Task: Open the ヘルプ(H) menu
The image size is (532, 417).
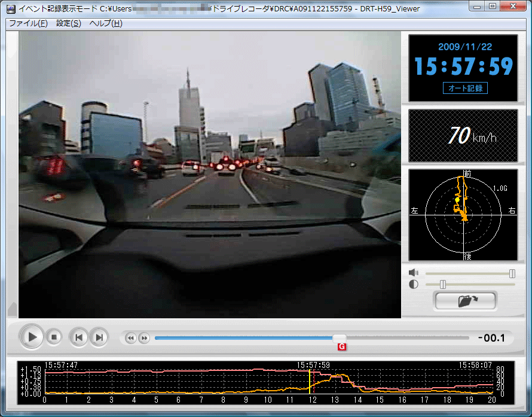Action: pos(106,23)
